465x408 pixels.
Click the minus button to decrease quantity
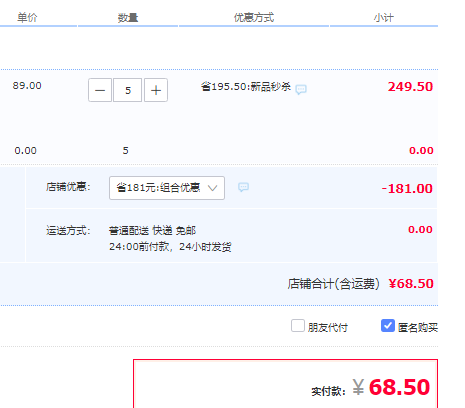[100, 90]
